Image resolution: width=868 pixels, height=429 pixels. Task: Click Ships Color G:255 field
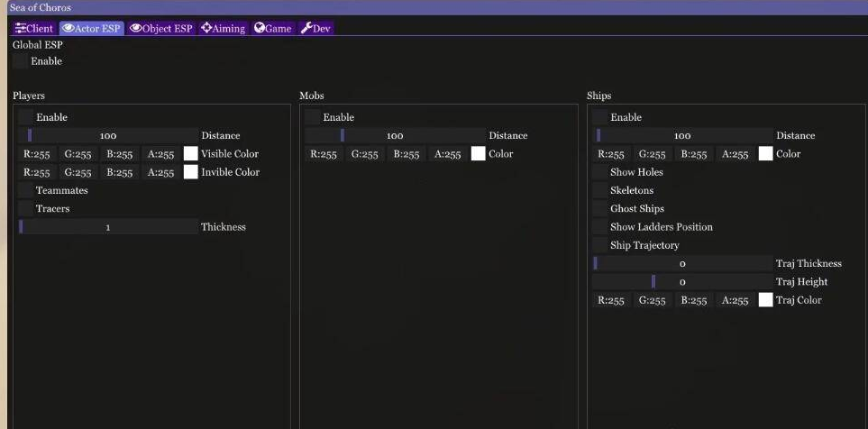[x=653, y=154]
